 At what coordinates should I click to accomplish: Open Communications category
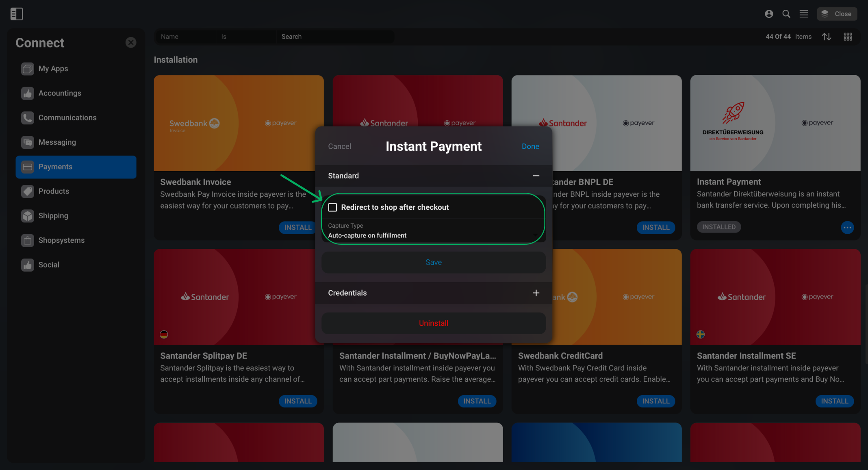tap(76, 117)
